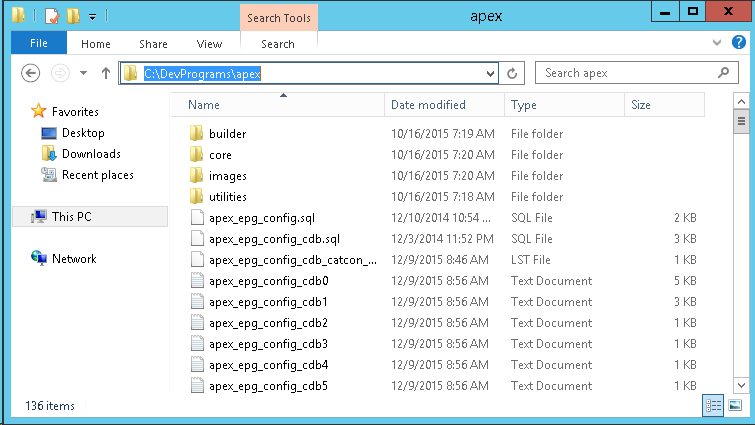Open Explorer help question mark
The width and height of the screenshot is (755, 425).
pyautogui.click(x=739, y=42)
